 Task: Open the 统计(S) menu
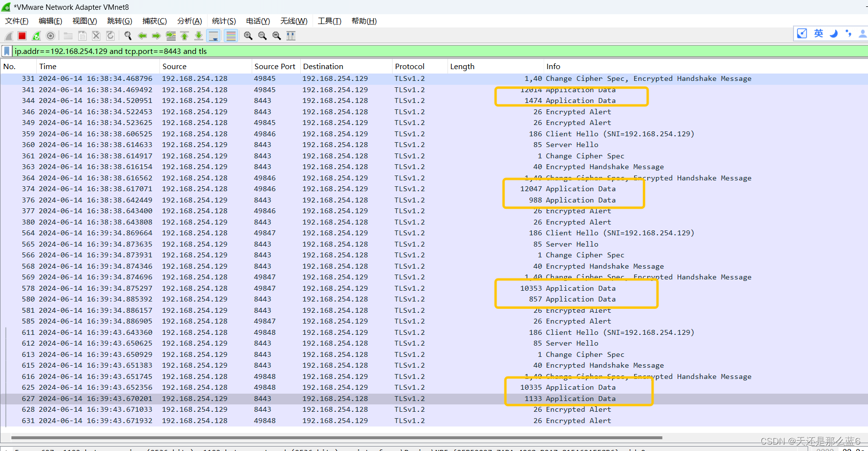(224, 21)
